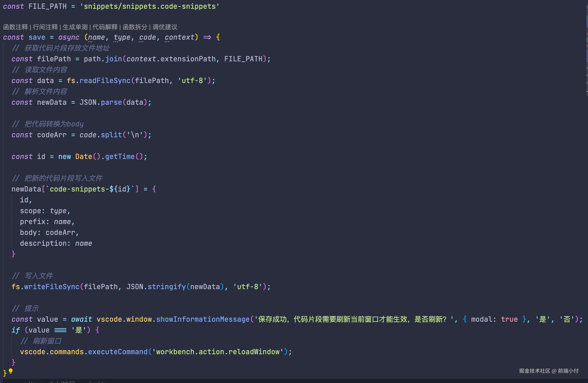Click the 代码解释 code lens action
This screenshot has width=588, height=383.
[105, 27]
